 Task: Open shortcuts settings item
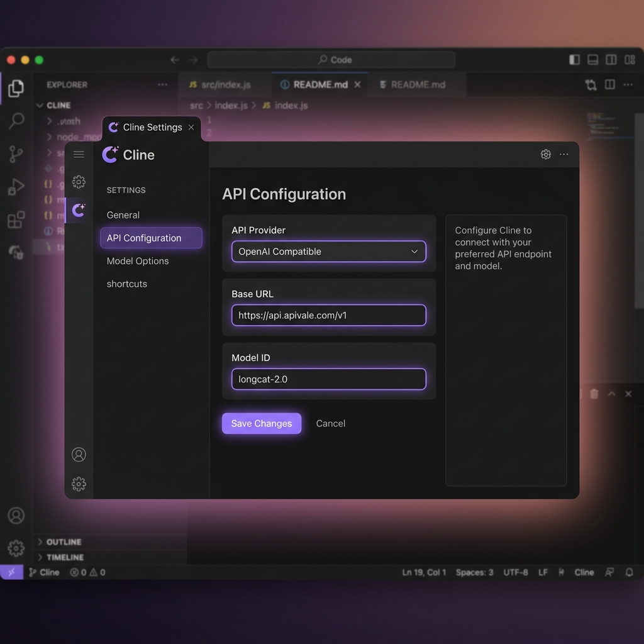pos(127,284)
